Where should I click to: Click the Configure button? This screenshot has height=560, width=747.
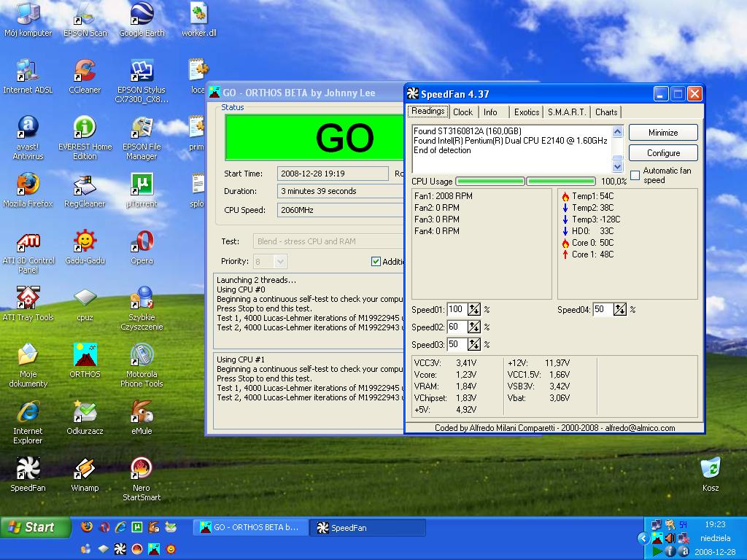point(663,153)
